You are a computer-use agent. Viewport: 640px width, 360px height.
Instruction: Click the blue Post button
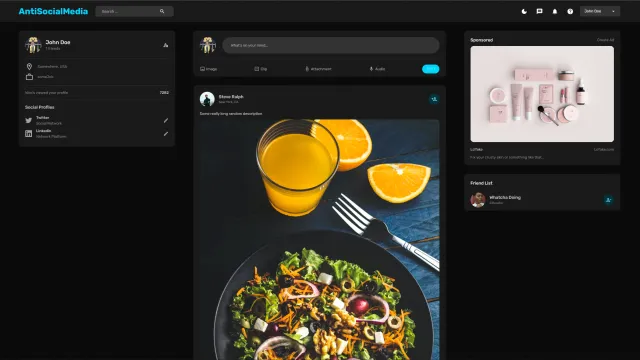(431, 69)
